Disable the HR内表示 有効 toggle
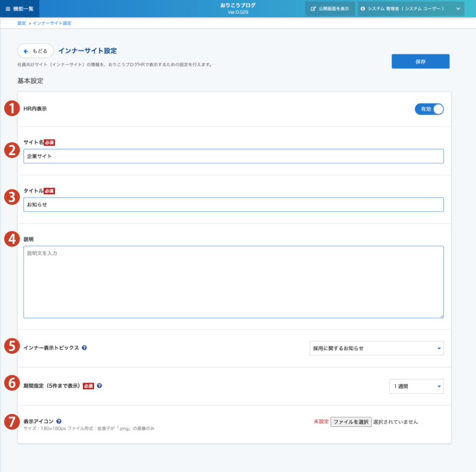Image resolution: width=476 pixels, height=472 pixels. pos(429,109)
